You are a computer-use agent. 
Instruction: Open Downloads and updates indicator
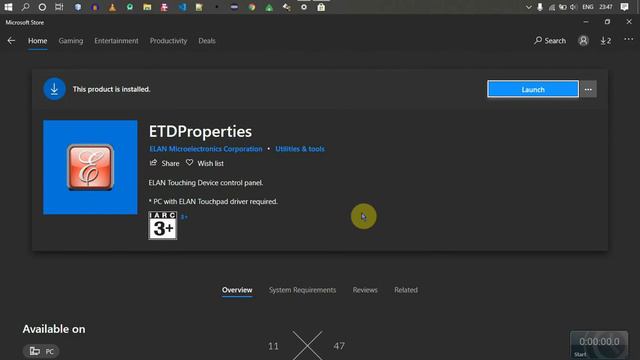coord(606,40)
